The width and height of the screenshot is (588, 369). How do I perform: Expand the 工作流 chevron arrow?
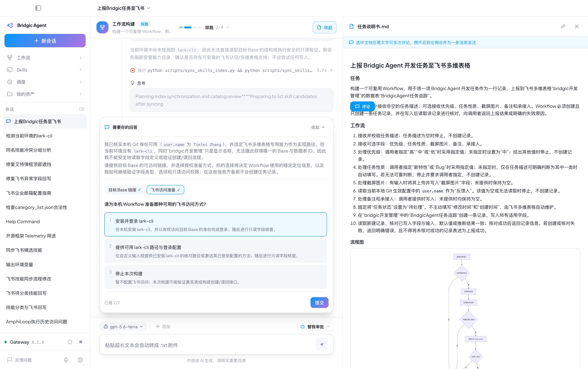tap(81, 58)
